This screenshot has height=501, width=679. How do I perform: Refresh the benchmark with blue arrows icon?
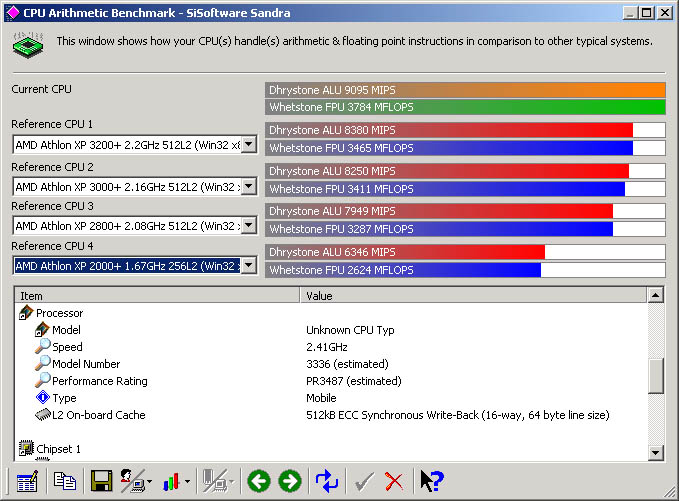point(327,481)
